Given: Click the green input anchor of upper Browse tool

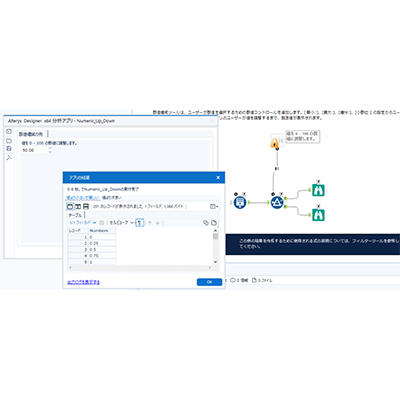Looking at the screenshot, I should click(x=310, y=190).
